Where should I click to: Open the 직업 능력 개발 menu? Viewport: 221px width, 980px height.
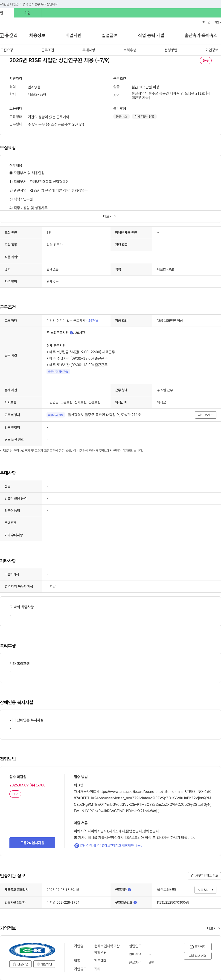coord(151,35)
